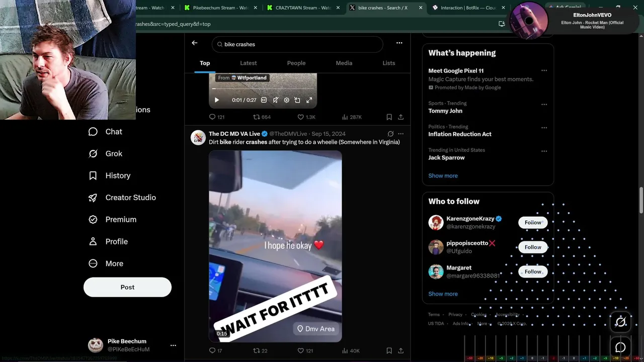Open Pike Beechum account menu dots
The height and width of the screenshot is (362, 644).
pyautogui.click(x=173, y=345)
